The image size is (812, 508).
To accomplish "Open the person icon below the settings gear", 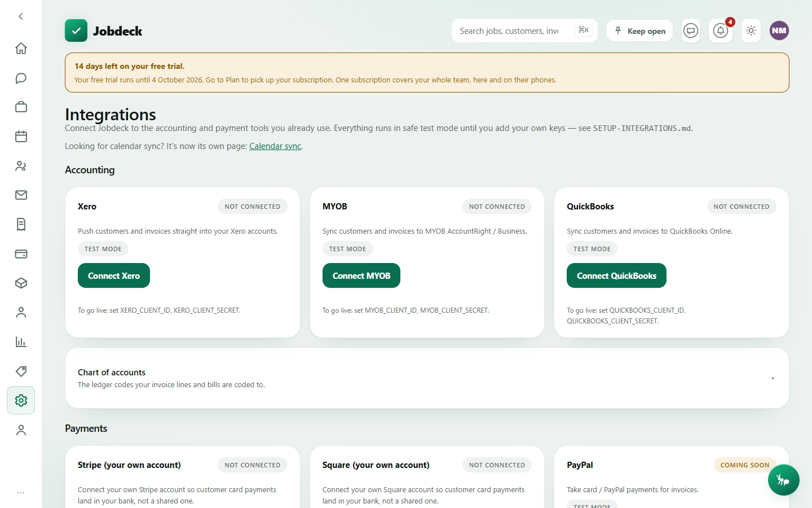I will pyautogui.click(x=21, y=430).
